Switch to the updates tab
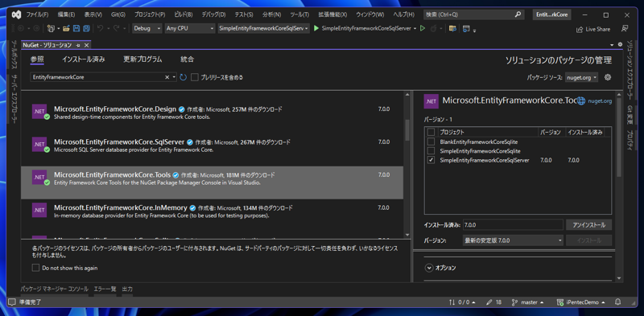Image resolution: width=644 pixels, height=316 pixels. (x=142, y=60)
